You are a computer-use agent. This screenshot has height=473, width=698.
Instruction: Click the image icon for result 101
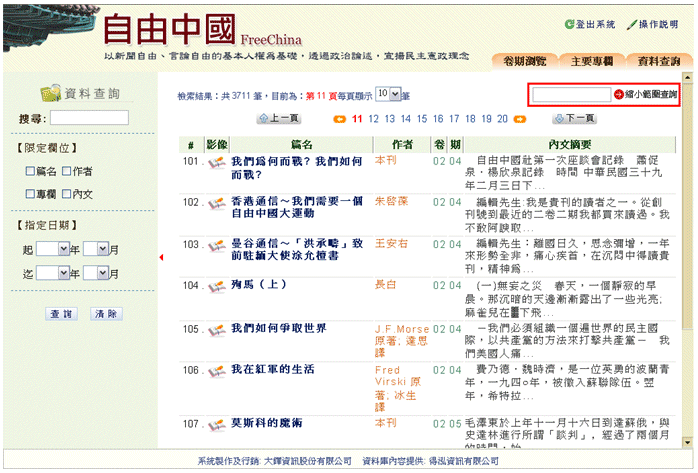click(x=217, y=162)
